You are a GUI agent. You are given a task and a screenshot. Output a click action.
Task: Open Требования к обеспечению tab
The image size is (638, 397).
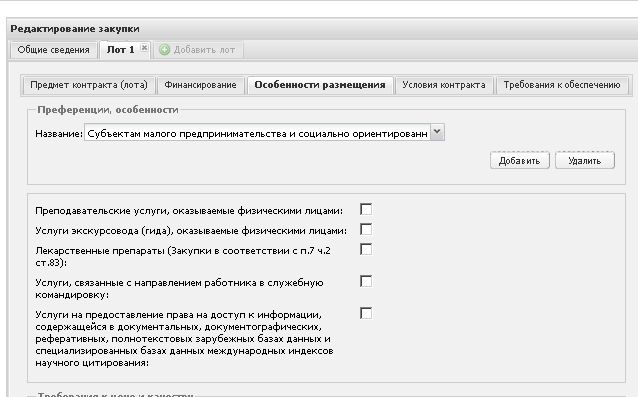pos(562,85)
